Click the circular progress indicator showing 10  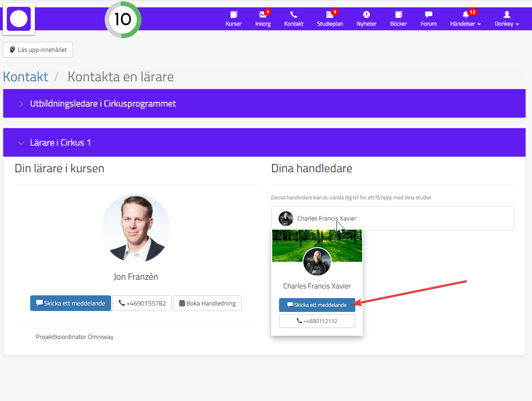[123, 20]
